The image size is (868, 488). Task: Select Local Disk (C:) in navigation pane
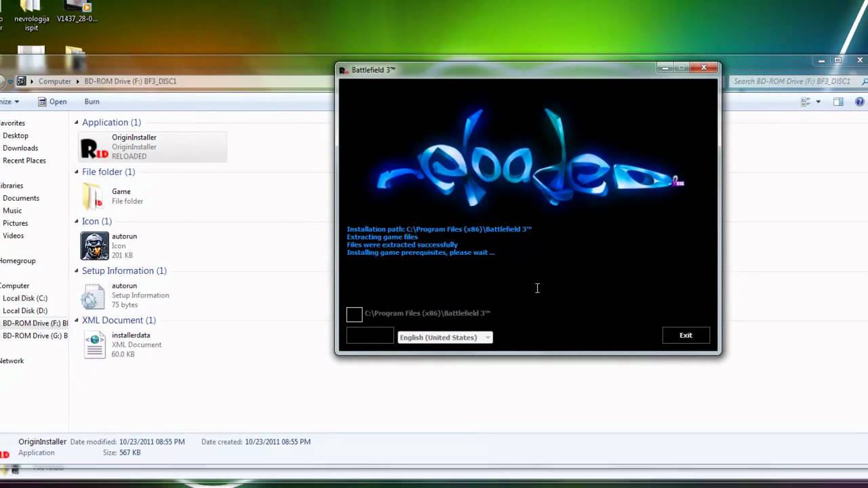(x=25, y=298)
